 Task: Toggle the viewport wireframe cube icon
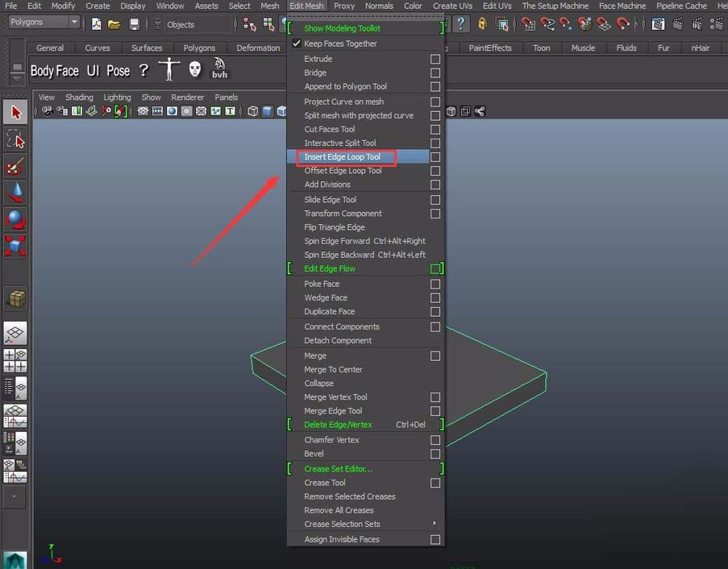pyautogui.click(x=252, y=111)
